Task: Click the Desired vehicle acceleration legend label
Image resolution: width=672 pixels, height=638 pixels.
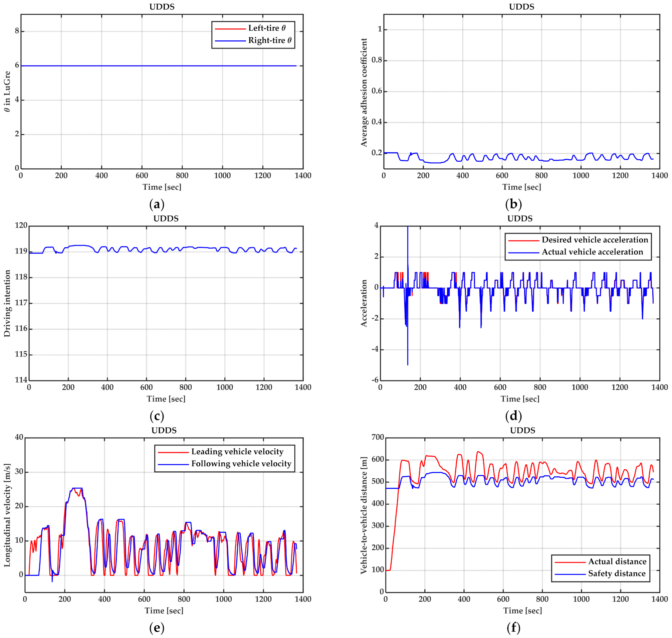Action: [x=595, y=240]
